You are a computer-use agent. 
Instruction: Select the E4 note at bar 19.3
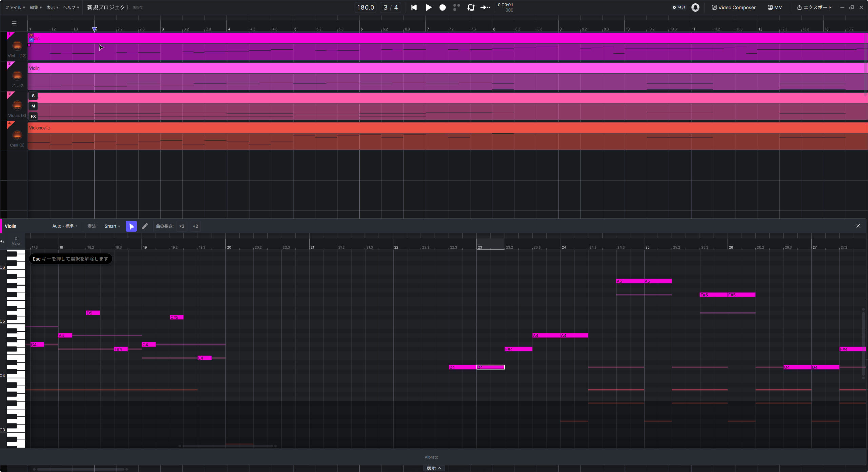[204, 358]
